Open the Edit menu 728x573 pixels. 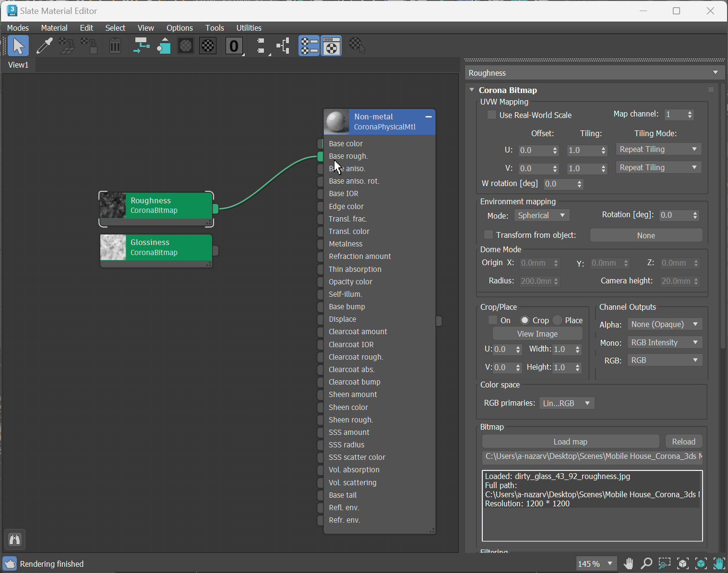coord(86,28)
